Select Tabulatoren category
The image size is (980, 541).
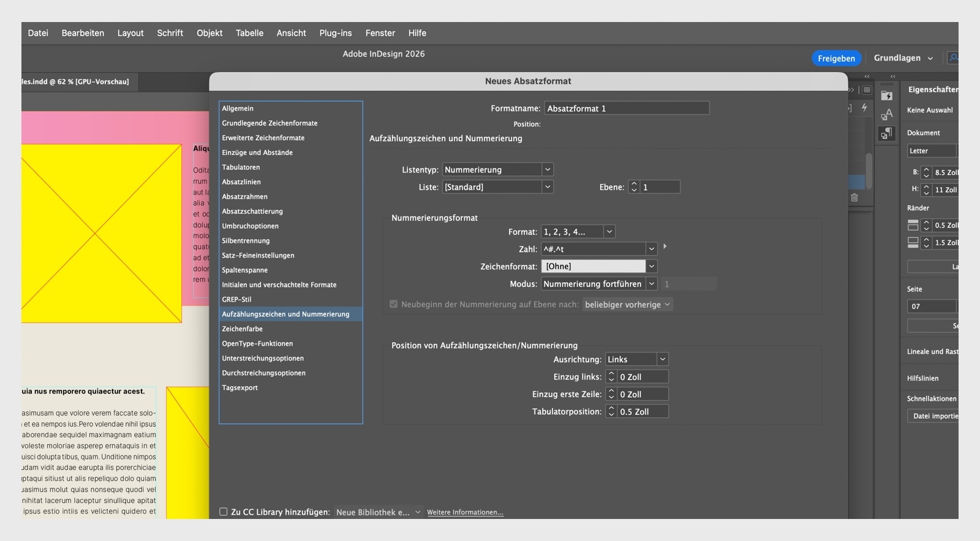point(290,167)
